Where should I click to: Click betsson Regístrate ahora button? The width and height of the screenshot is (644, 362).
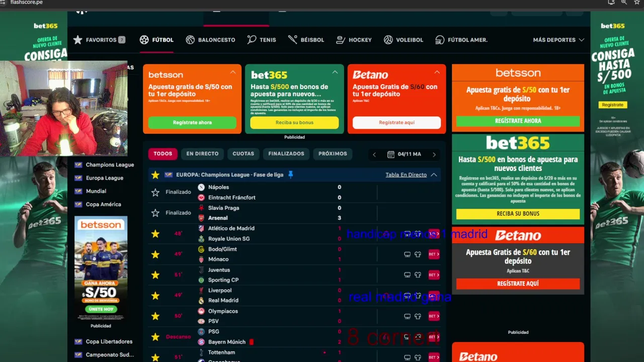point(192,123)
